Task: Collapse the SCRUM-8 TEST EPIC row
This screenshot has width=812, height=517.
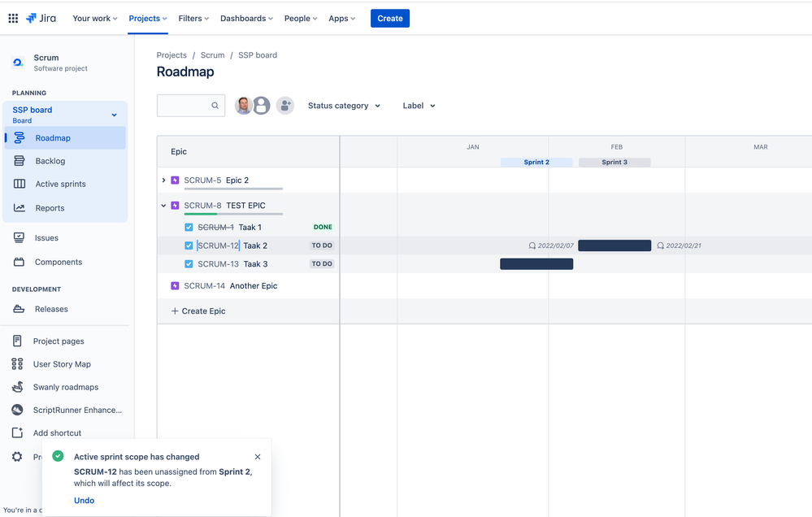Action: [x=163, y=206]
